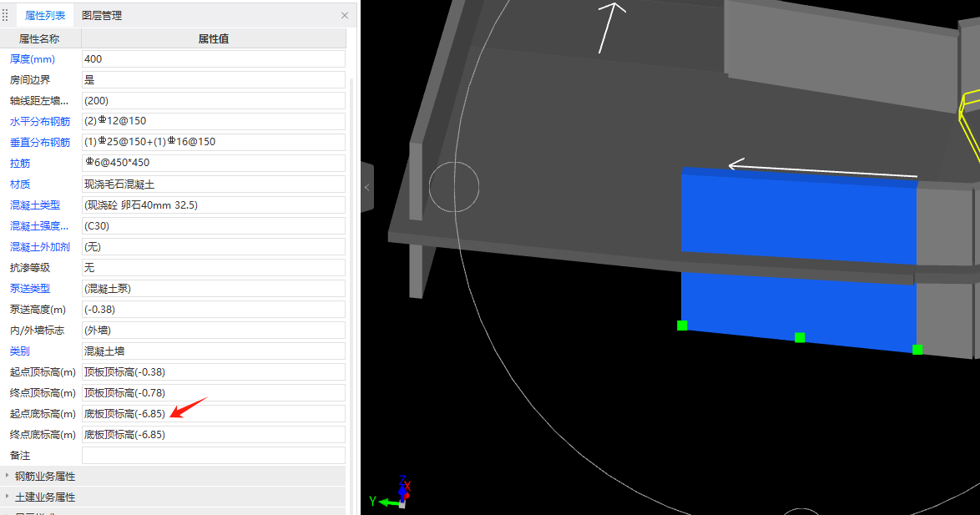Select the 拉筋 property name
Viewport: 980px width, 515px height.
point(20,163)
